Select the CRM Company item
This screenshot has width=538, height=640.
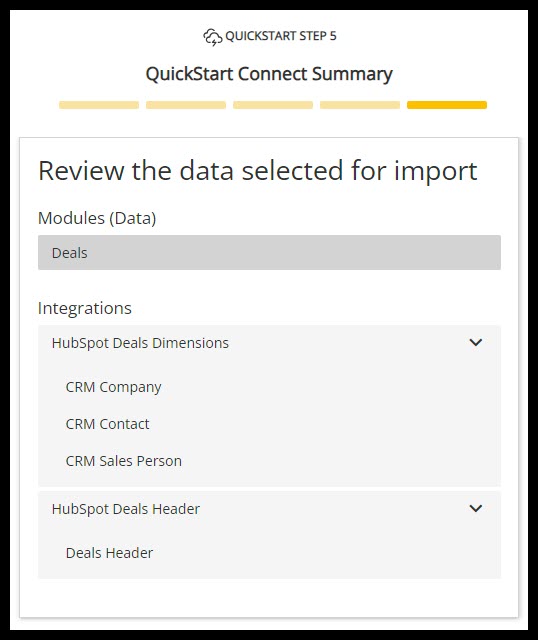coord(113,387)
